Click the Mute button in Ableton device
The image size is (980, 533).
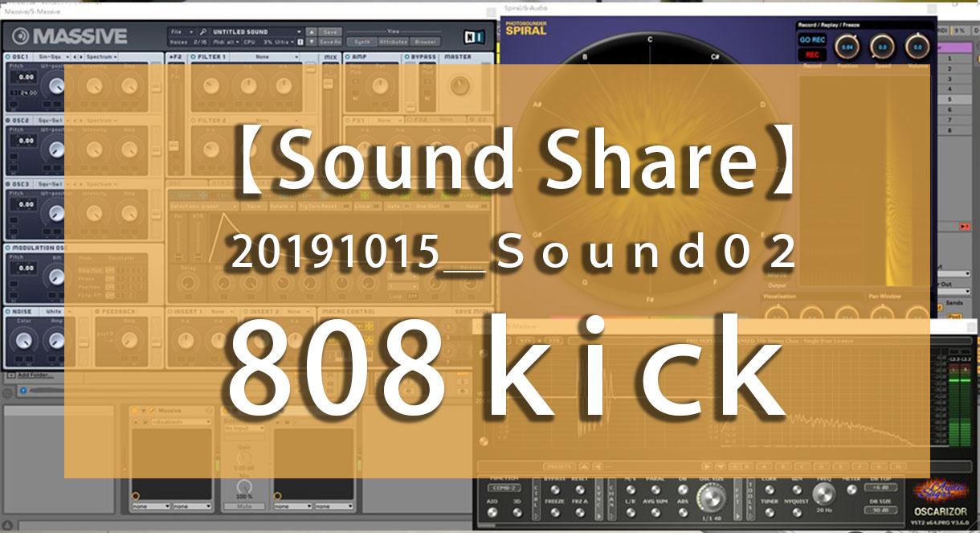[243, 507]
